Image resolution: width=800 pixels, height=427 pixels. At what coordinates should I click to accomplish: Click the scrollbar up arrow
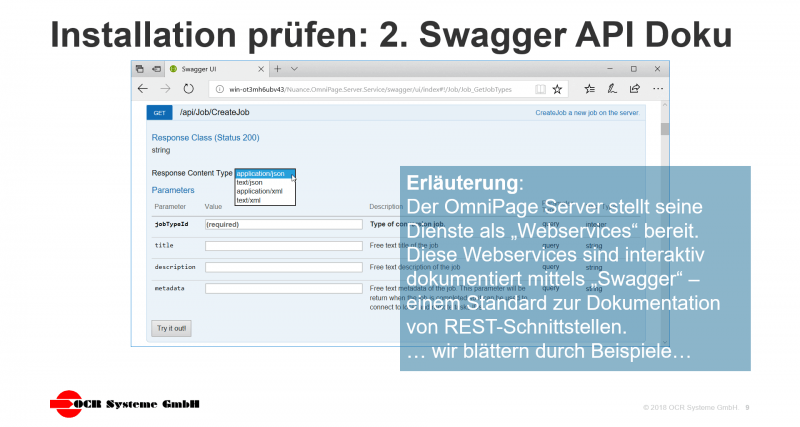665,105
